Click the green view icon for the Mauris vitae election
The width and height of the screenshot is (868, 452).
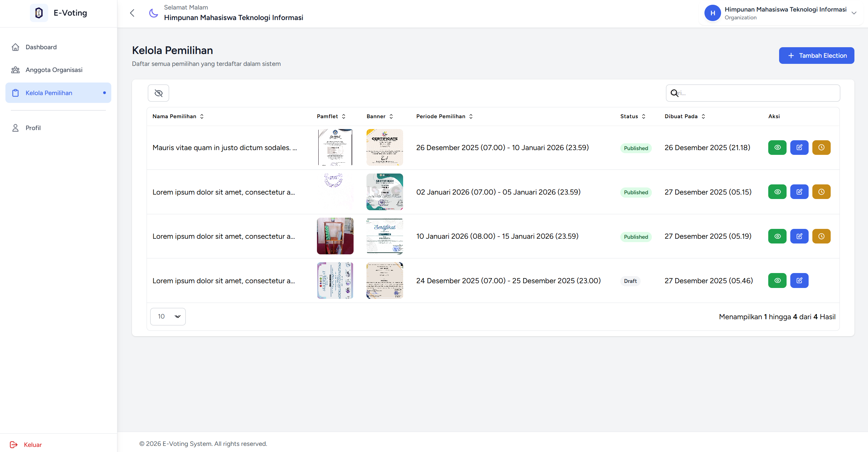click(777, 147)
